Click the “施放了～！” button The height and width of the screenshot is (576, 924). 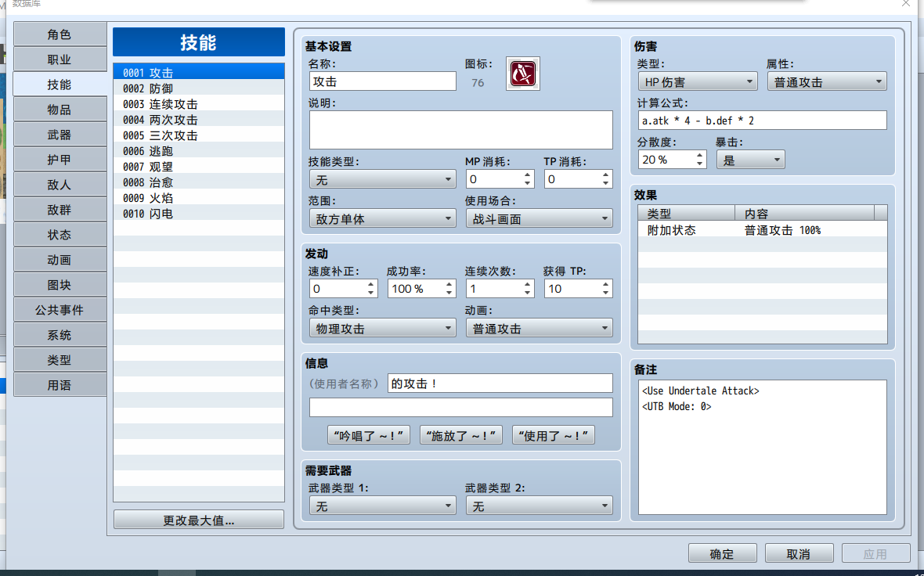460,435
